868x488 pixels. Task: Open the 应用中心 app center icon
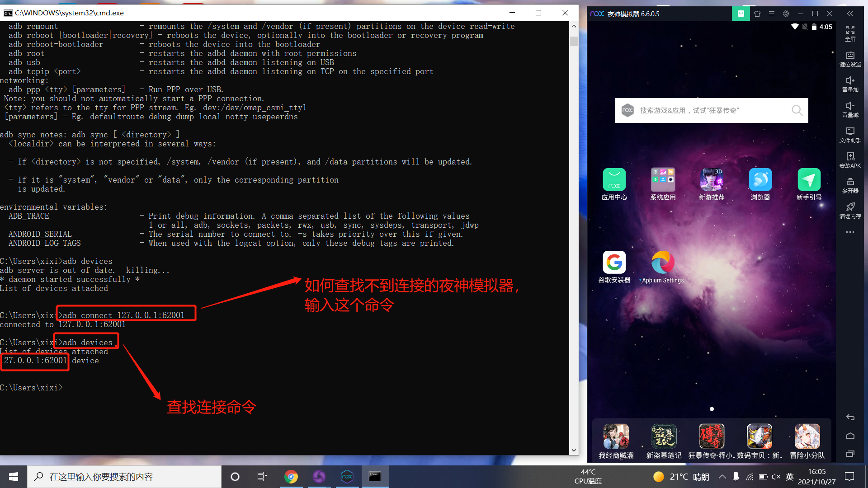pyautogui.click(x=614, y=180)
